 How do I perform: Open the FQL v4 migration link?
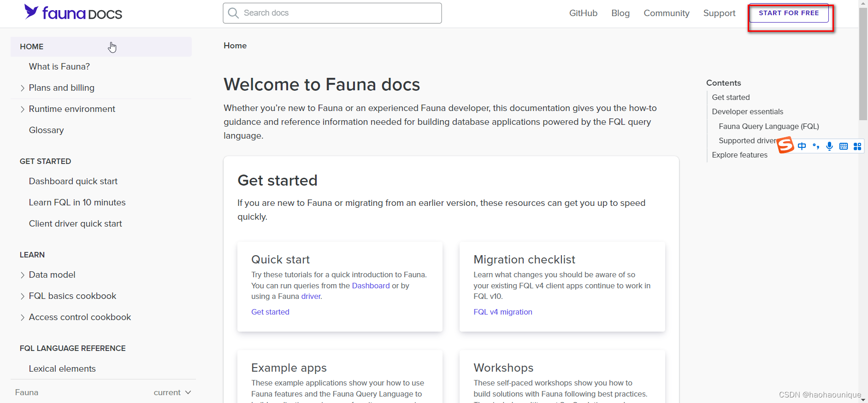click(502, 312)
